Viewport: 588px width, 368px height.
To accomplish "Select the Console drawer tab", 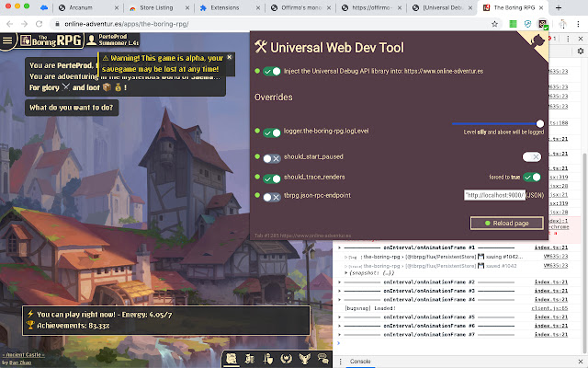I will pos(360,362).
